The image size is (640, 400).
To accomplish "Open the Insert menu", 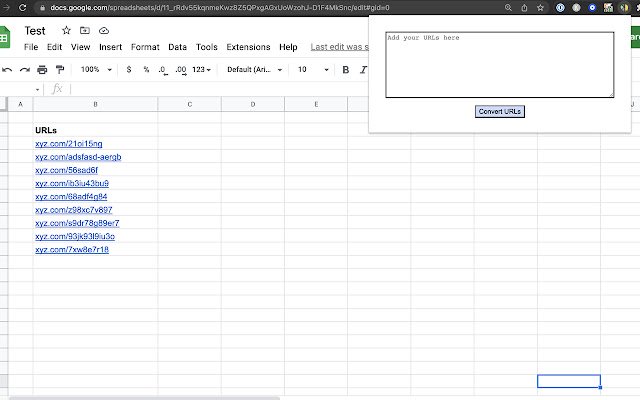I will (111, 47).
